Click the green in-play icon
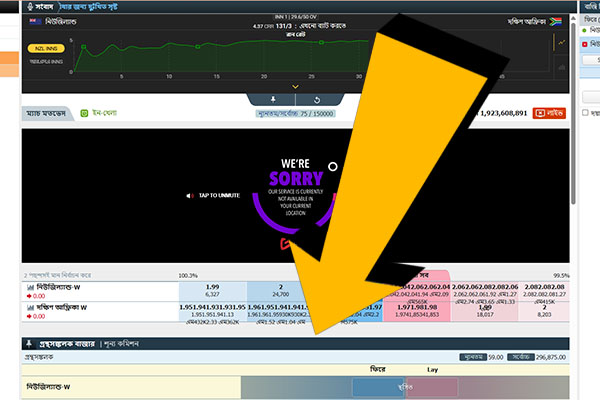 [x=84, y=114]
